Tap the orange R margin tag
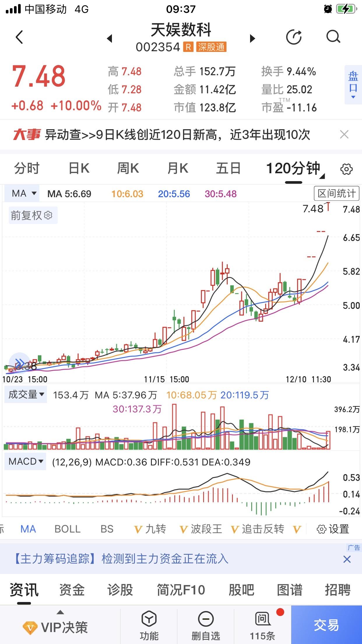 [189, 47]
